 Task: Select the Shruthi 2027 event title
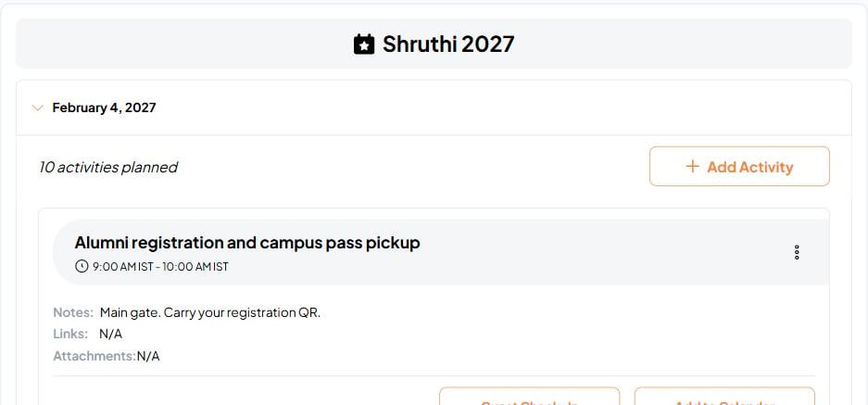click(448, 44)
